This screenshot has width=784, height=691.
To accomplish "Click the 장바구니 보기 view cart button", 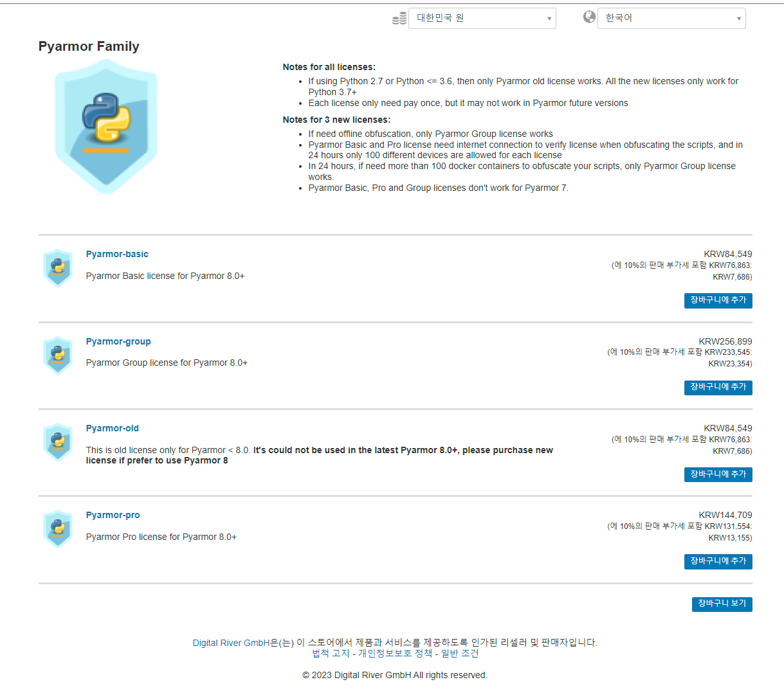I will [722, 604].
